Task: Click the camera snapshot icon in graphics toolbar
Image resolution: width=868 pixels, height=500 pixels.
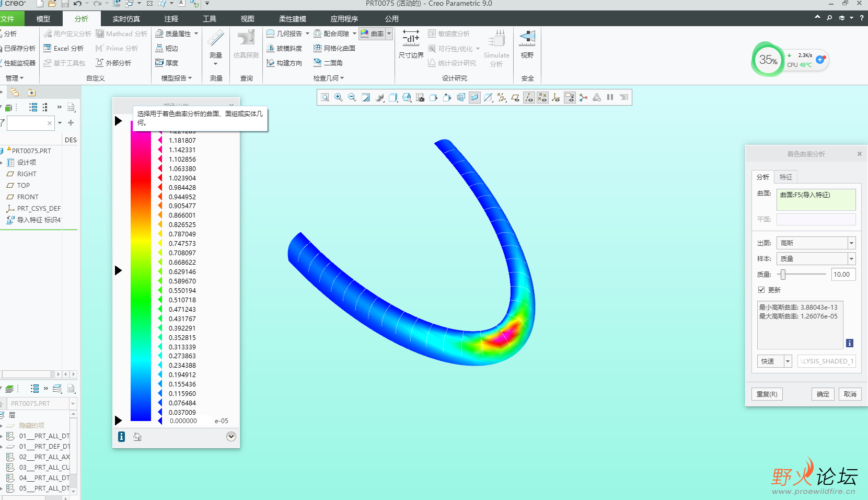Action: click(420, 97)
